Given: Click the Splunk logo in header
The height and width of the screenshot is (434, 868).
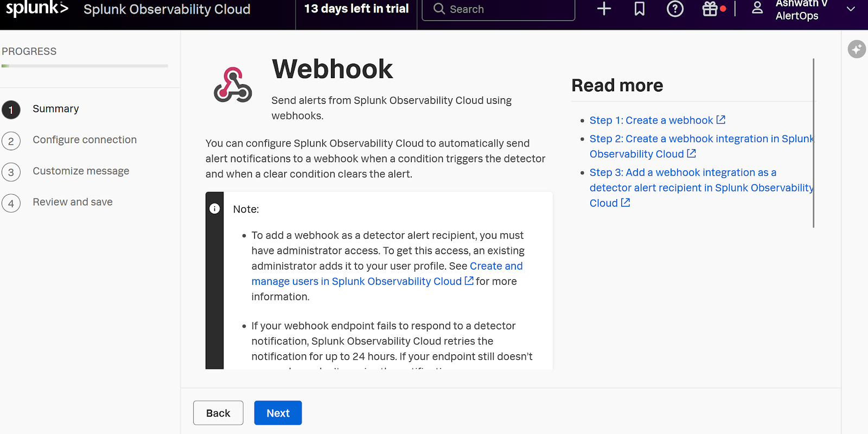Looking at the screenshot, I should pos(37,9).
